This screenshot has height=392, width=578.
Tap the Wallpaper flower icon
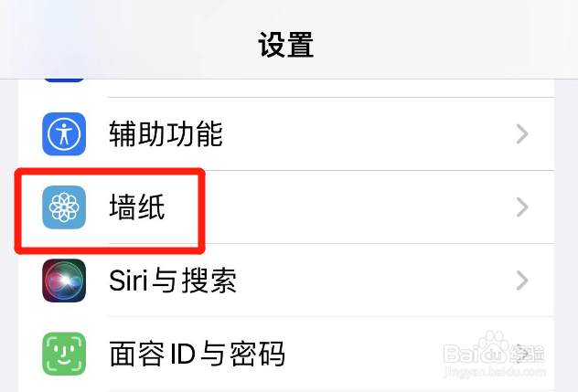pos(64,207)
